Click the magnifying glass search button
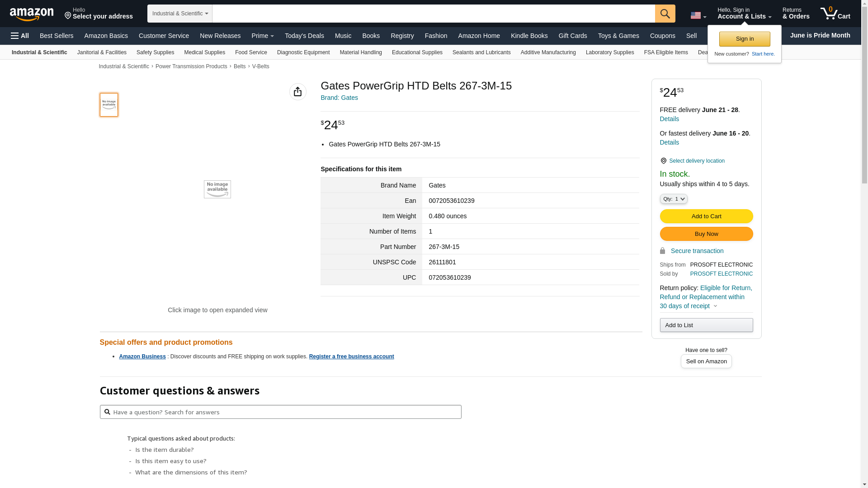 click(x=665, y=14)
